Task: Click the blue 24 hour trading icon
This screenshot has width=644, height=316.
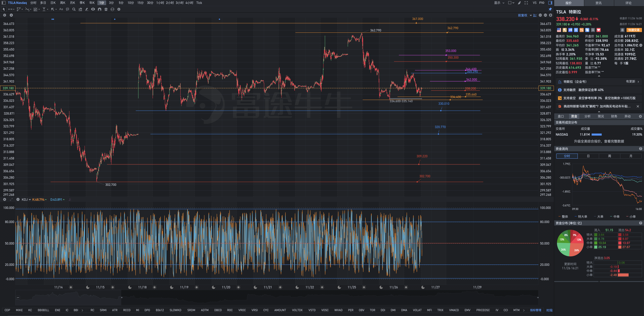Action: click(570, 30)
